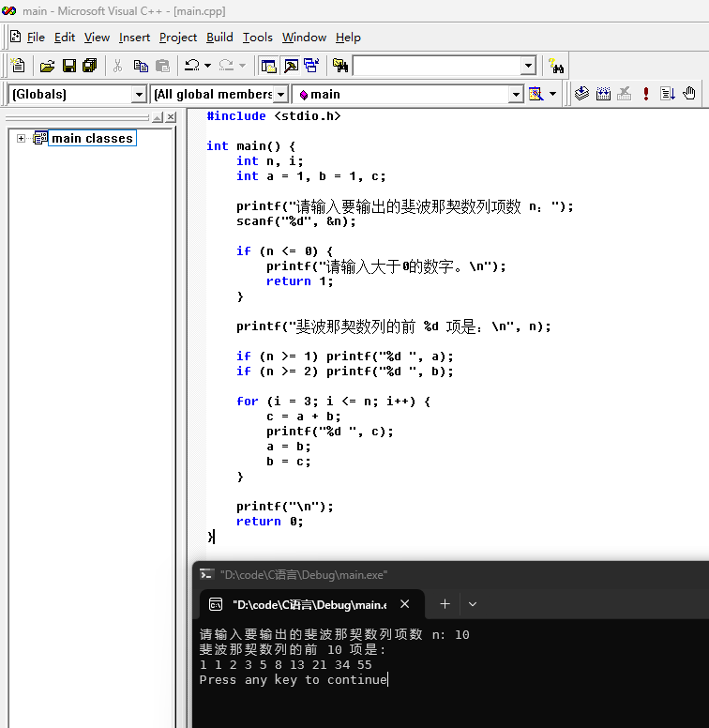Click the Copy icon in the toolbar
Image resolution: width=709 pixels, height=728 pixels.
tap(141, 66)
